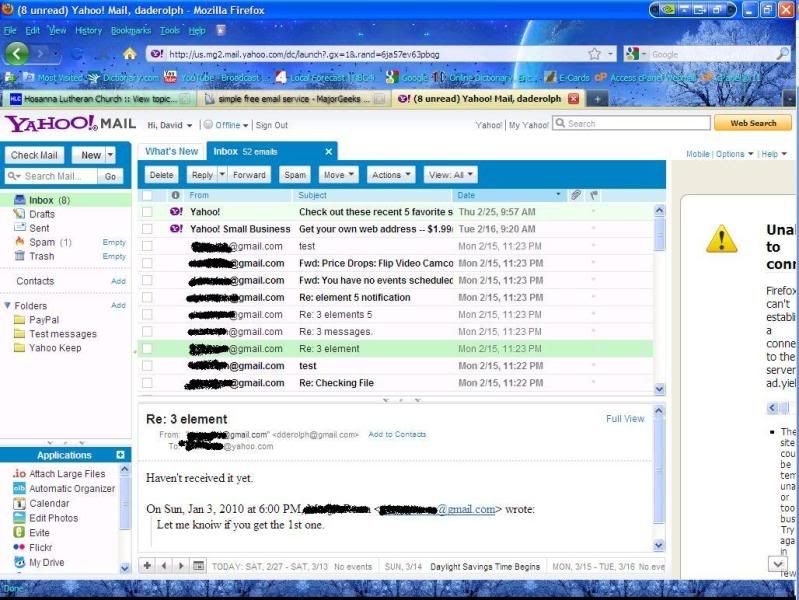The width and height of the screenshot is (799, 600).
Task: Open the PayPal folder
Action: tap(44, 320)
